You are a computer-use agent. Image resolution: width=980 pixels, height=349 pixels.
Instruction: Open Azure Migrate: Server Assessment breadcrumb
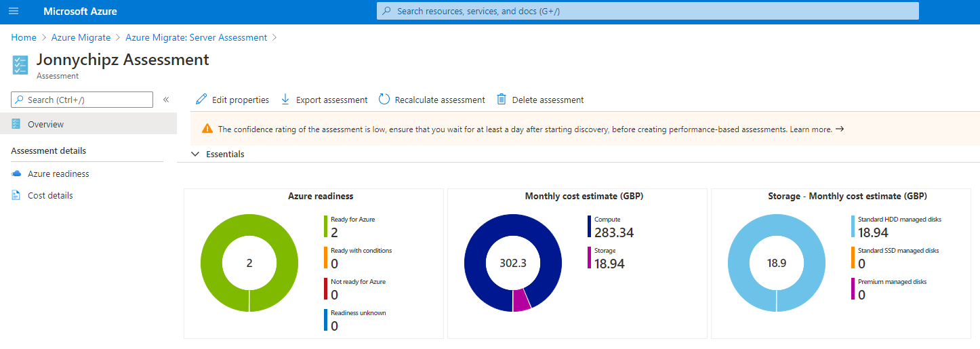(196, 37)
